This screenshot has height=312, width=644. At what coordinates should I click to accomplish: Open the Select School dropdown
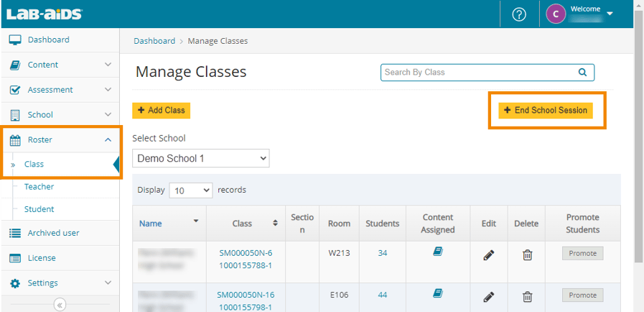200,158
